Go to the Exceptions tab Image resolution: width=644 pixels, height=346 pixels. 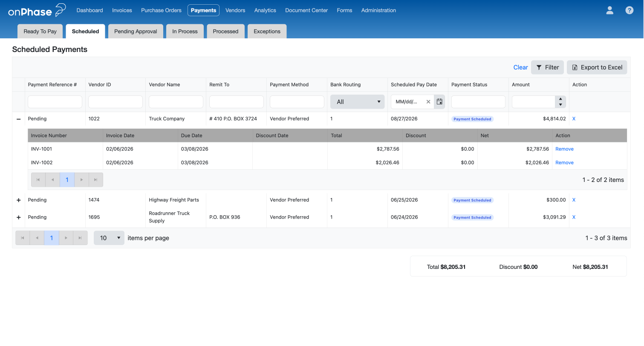[x=267, y=32]
